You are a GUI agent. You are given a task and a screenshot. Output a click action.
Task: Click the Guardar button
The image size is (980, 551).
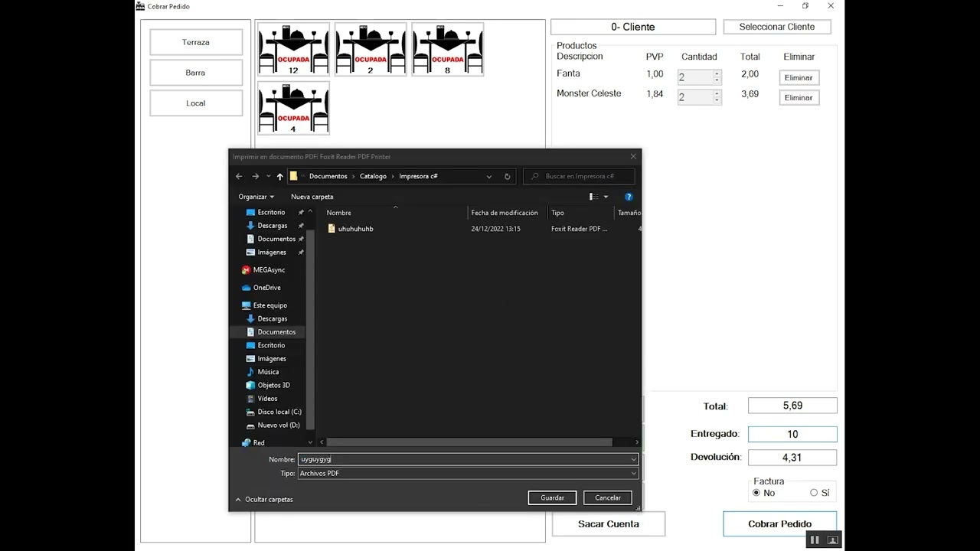[552, 497]
